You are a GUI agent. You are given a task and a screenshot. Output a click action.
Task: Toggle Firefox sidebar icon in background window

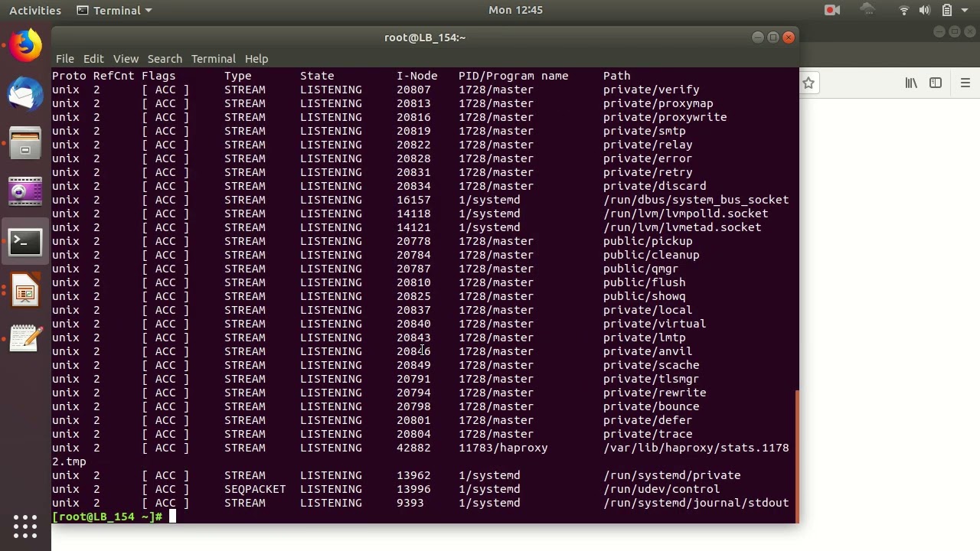(936, 83)
